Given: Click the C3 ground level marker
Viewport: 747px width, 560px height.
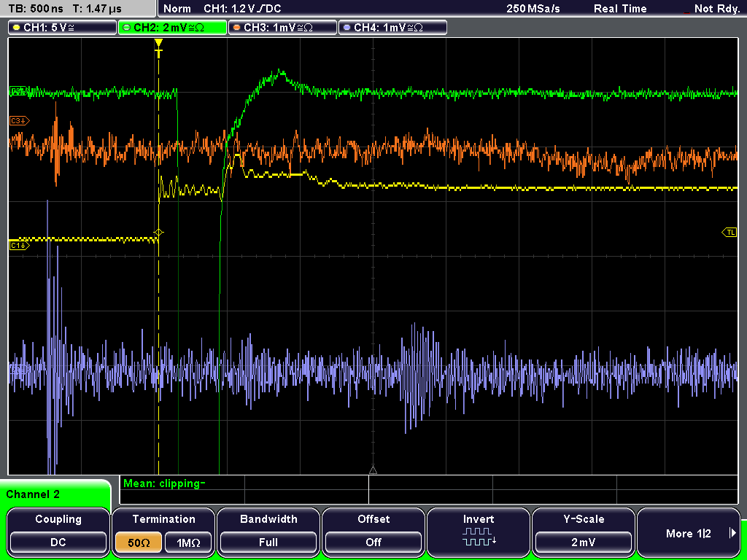Looking at the screenshot, I should point(20,121).
